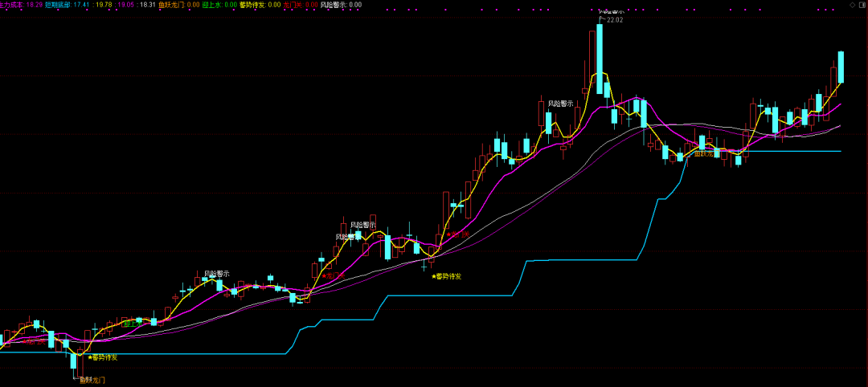The width and height of the screenshot is (868, 387).
Task: Select the 鱼跃龙门 indicator in header legend
Action: 172,5
